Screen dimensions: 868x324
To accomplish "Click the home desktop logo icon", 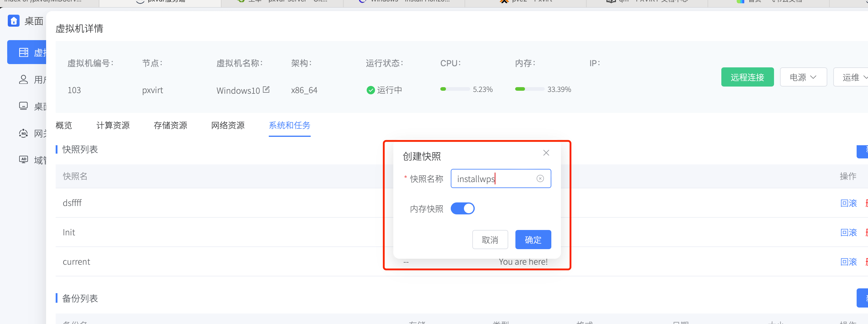I will [13, 21].
